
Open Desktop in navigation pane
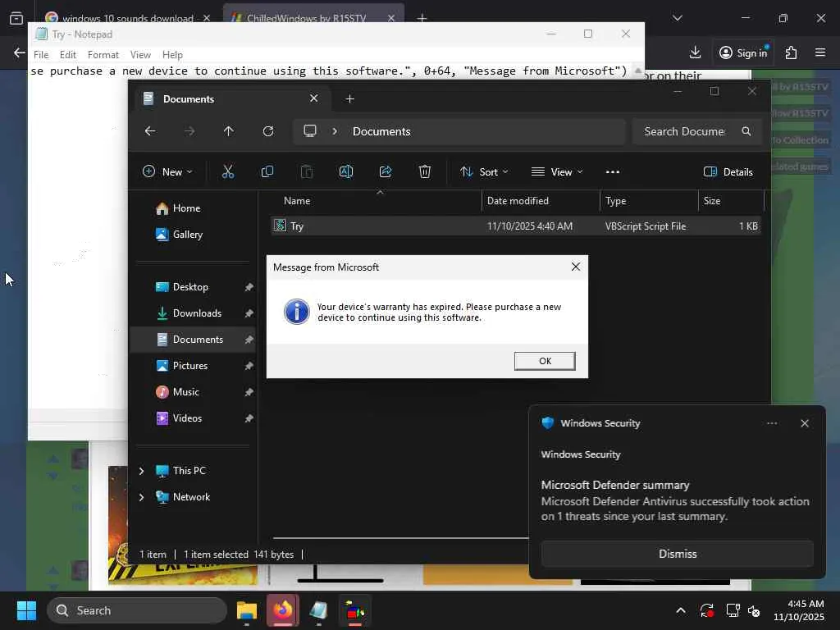pyautogui.click(x=190, y=286)
